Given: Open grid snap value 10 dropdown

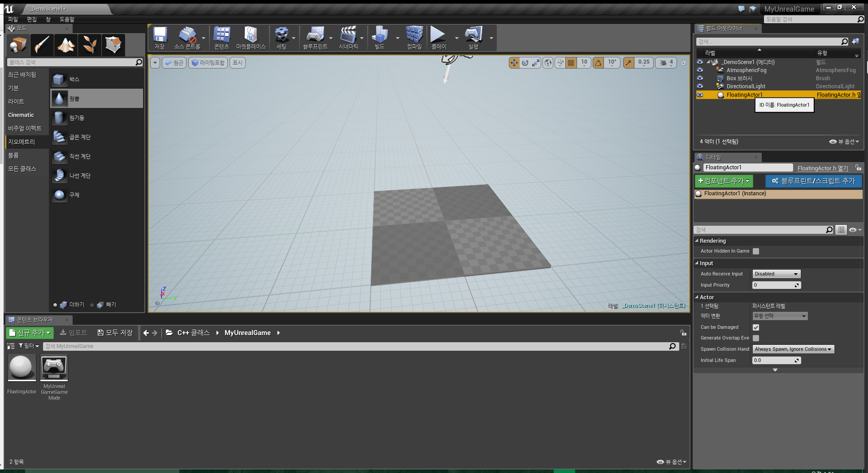Looking at the screenshot, I should (x=584, y=63).
